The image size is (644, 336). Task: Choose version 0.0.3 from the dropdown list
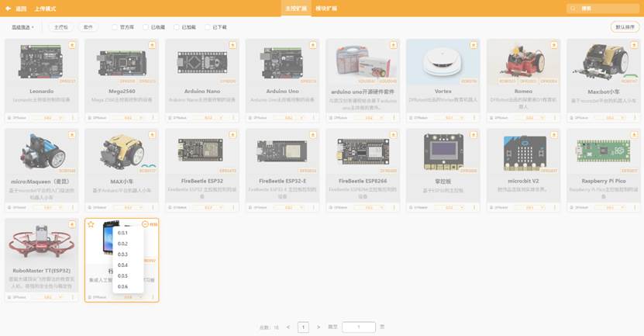[x=122, y=255]
